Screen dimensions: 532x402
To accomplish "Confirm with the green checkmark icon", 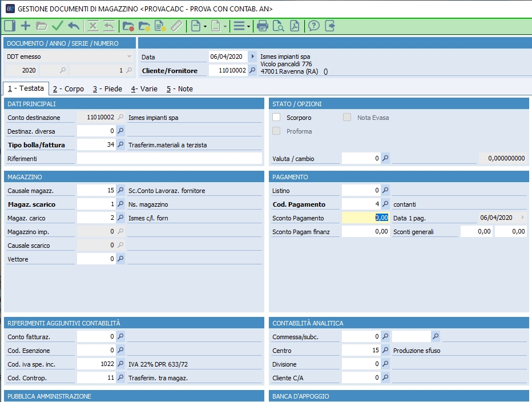I will coord(57,26).
